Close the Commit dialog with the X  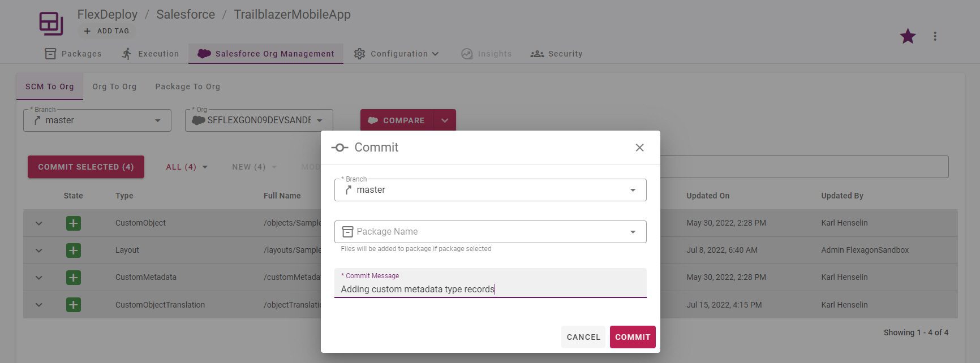639,148
